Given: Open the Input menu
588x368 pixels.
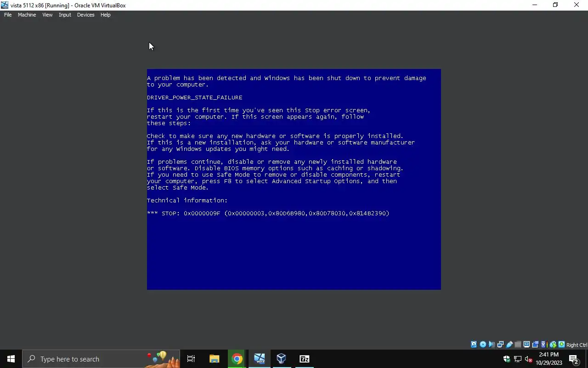Looking at the screenshot, I should point(65,15).
